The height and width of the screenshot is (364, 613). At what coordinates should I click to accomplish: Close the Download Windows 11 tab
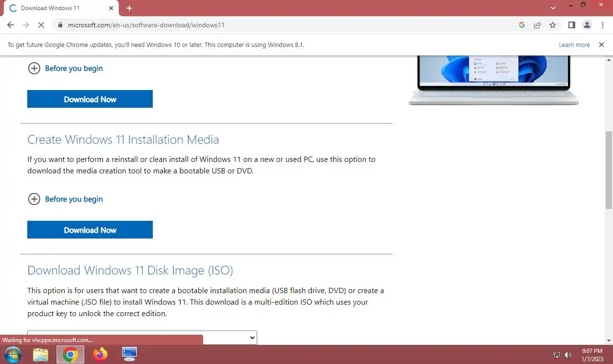(111, 8)
